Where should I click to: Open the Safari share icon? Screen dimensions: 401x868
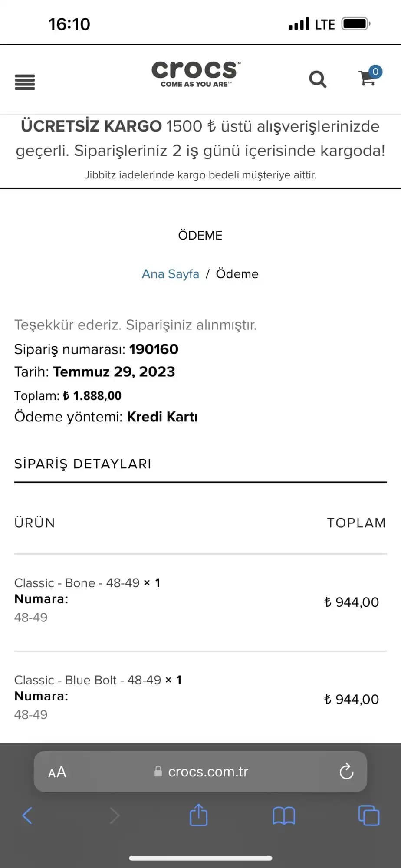[199, 815]
